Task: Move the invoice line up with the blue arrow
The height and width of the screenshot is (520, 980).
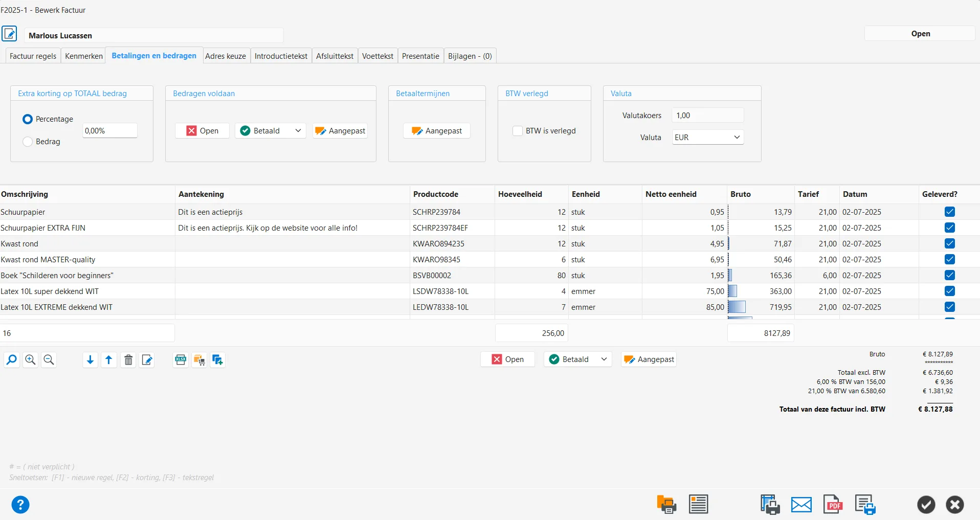Action: pyautogui.click(x=108, y=360)
